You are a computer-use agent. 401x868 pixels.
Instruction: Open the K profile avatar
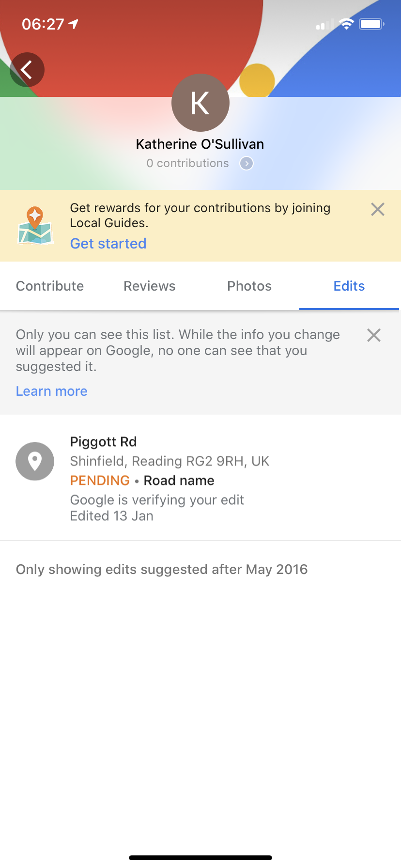[200, 103]
